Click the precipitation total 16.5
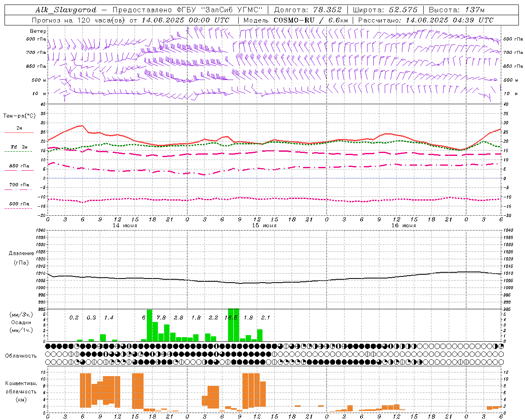 click(231, 317)
